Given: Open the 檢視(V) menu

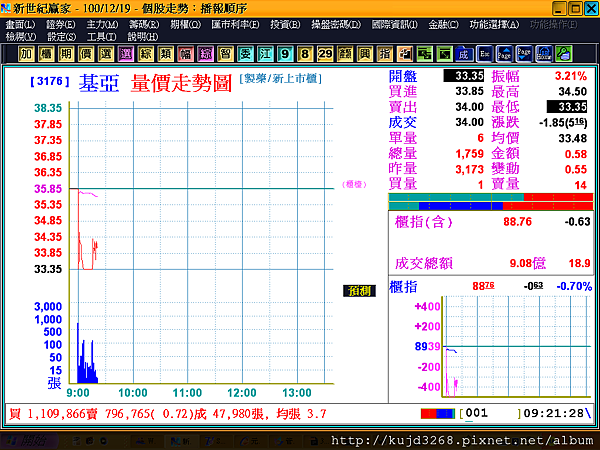Looking at the screenshot, I should coord(21,37).
